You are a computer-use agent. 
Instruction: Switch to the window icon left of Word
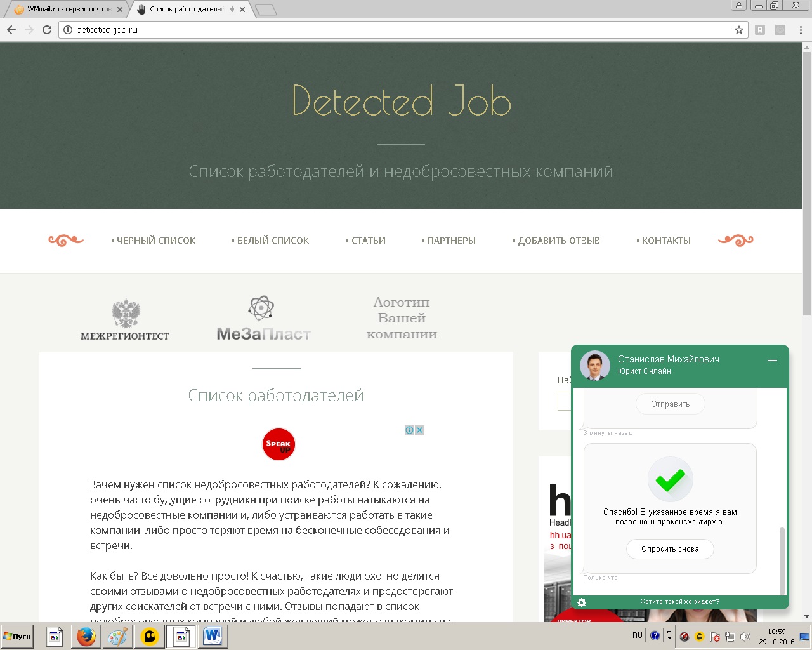pos(181,636)
